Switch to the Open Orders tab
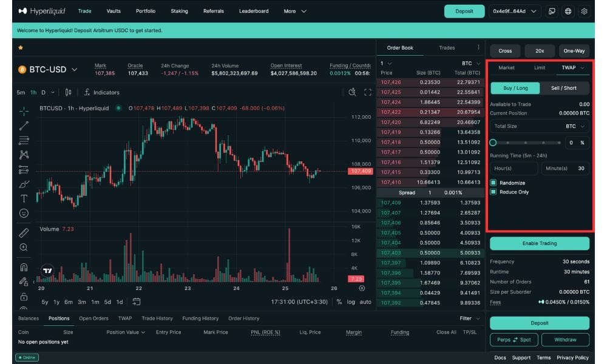The height and width of the screenshot is (364, 607). (x=93, y=318)
